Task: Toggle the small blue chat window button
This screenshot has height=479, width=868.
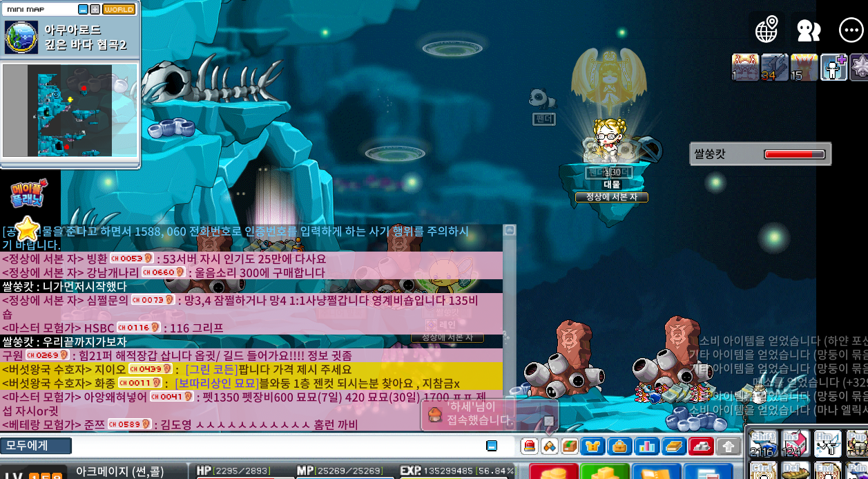Action: [x=492, y=446]
